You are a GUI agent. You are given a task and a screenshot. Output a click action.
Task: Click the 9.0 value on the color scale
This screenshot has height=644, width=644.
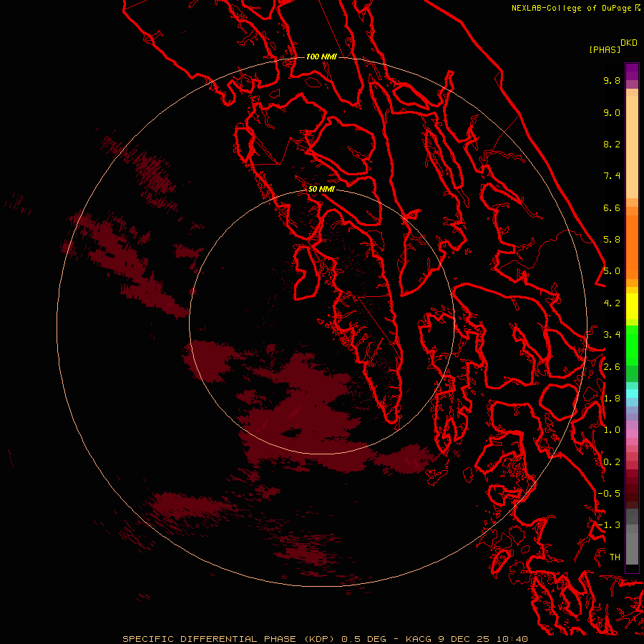click(612, 112)
